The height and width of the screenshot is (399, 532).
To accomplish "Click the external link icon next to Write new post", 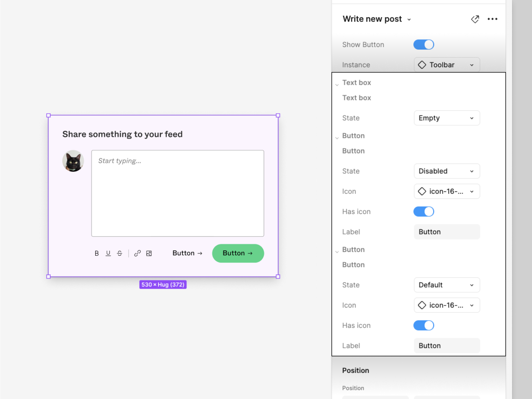I will (x=475, y=19).
